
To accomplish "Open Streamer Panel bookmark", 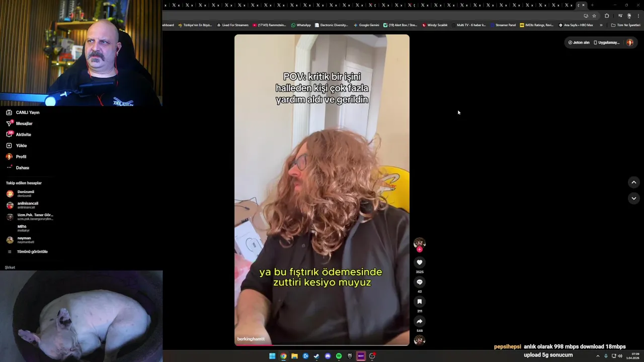I will coord(503,25).
